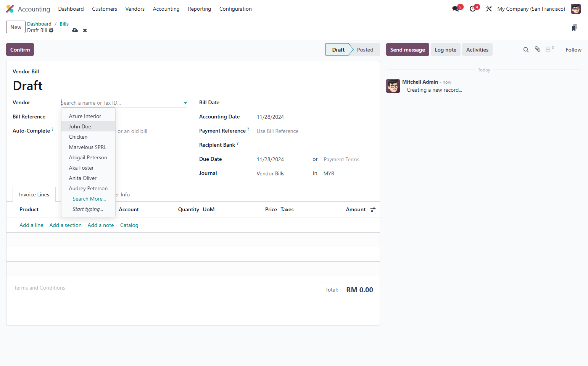Choose John Doe as vendor
The height and width of the screenshot is (366, 588).
coord(88,126)
